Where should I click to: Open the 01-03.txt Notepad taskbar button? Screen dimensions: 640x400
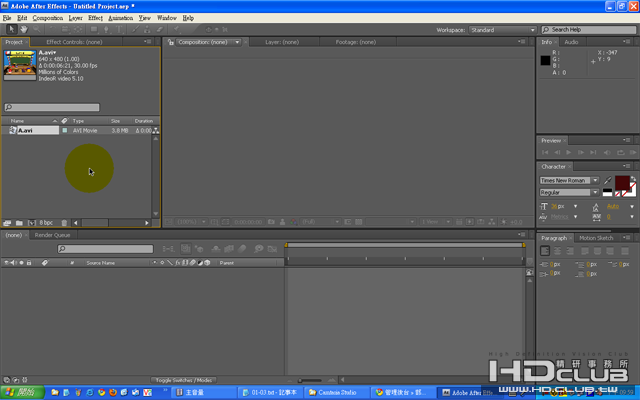270,392
